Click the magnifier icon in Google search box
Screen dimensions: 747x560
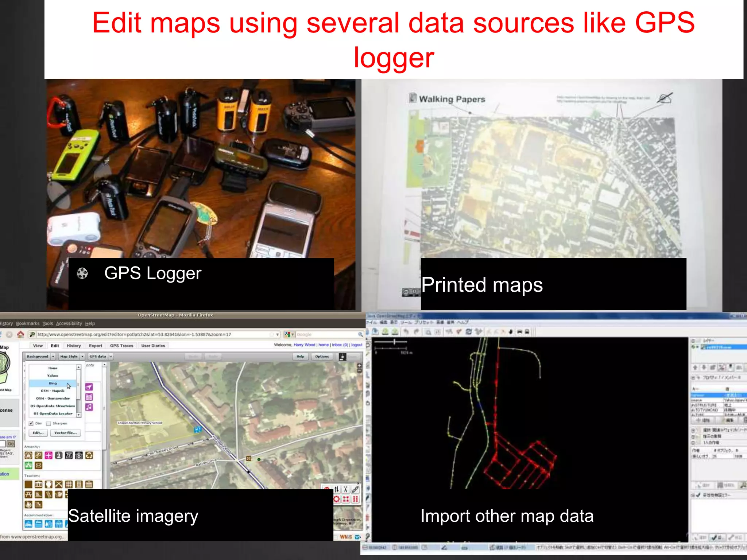coord(360,334)
